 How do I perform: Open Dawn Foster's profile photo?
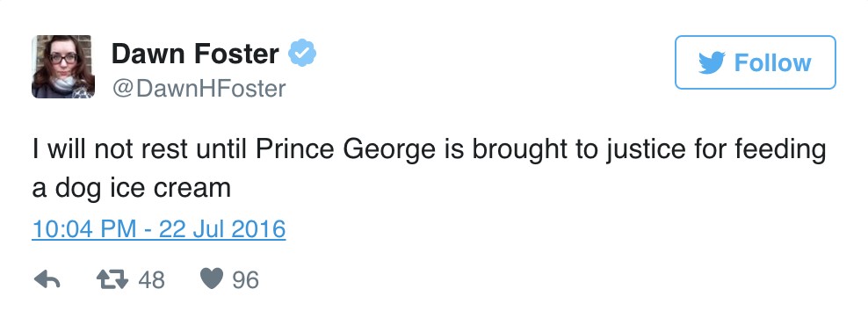pyautogui.click(x=63, y=67)
